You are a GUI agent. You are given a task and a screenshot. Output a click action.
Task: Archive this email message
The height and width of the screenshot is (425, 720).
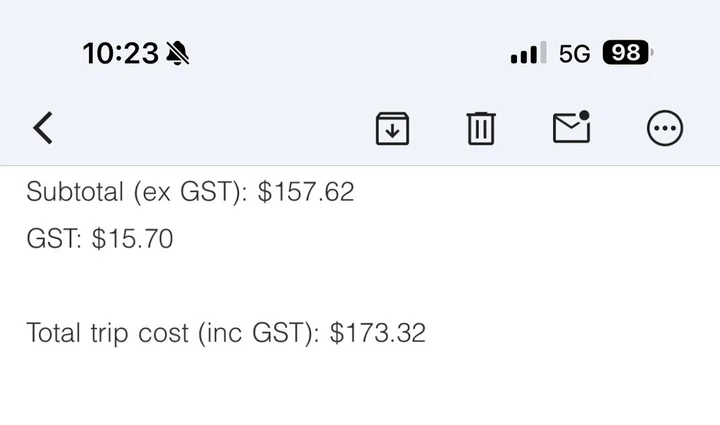[392, 128]
